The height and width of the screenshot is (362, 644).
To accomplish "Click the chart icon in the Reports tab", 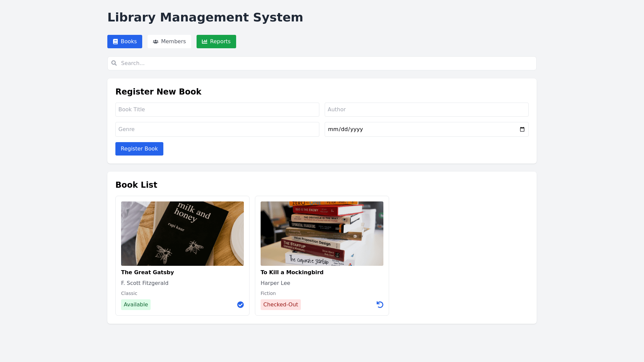I will (x=205, y=42).
